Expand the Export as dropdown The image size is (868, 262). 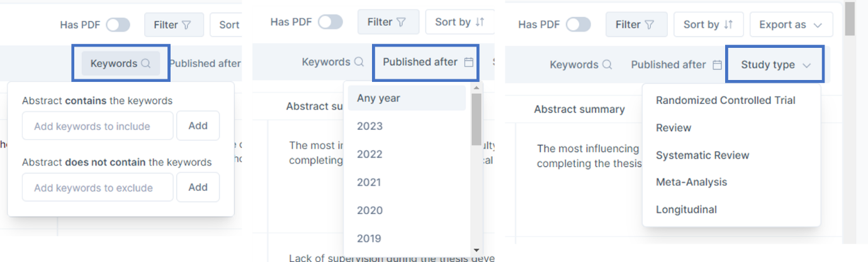pos(791,25)
